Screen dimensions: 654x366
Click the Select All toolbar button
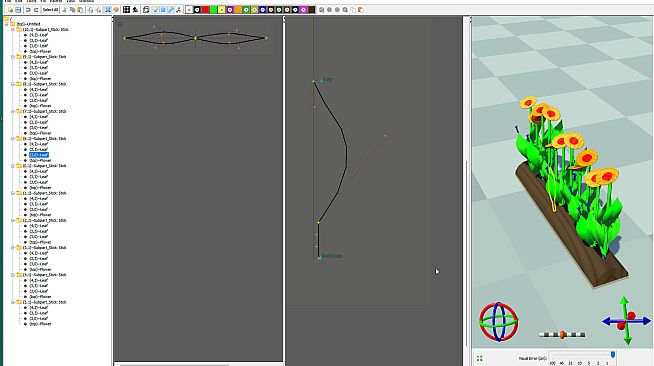point(50,10)
